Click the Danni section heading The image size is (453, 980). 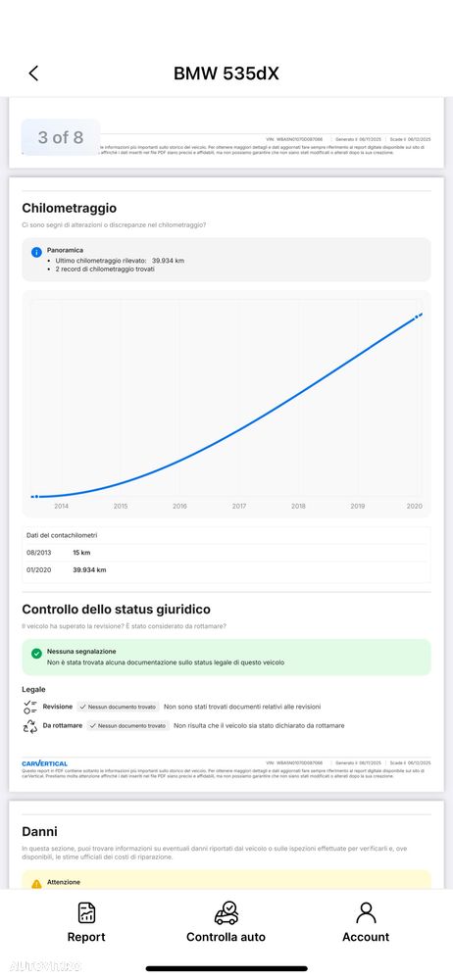pos(39,832)
